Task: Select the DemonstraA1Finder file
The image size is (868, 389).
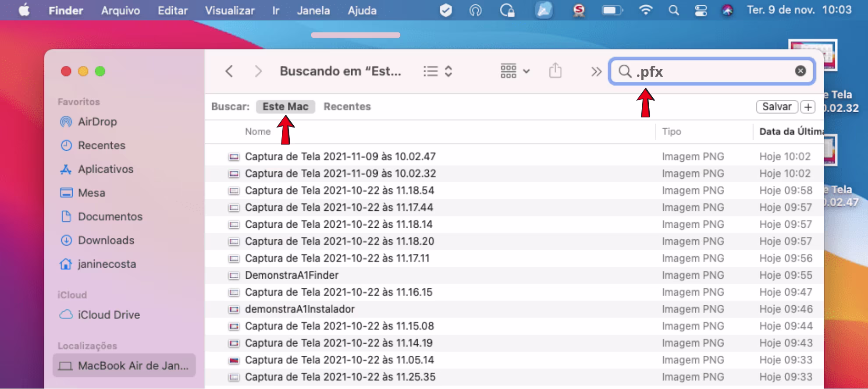Action: click(x=514, y=275)
